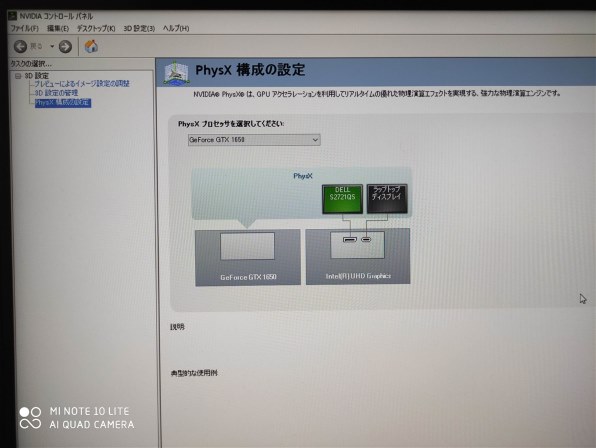Click the GeForce GTX 1650 GPU box
This screenshot has height=448, width=596.
(x=248, y=257)
